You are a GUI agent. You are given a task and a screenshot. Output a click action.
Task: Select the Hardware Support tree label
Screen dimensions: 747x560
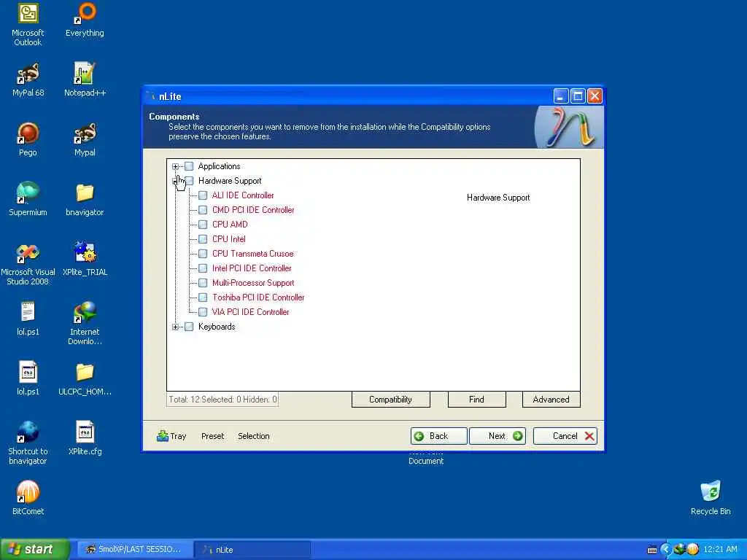pos(230,181)
